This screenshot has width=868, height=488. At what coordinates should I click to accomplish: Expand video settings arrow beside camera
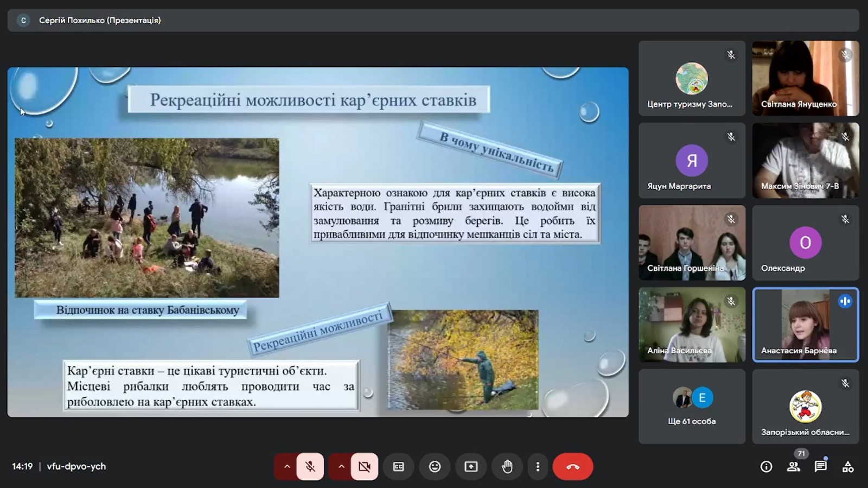[x=341, y=467]
